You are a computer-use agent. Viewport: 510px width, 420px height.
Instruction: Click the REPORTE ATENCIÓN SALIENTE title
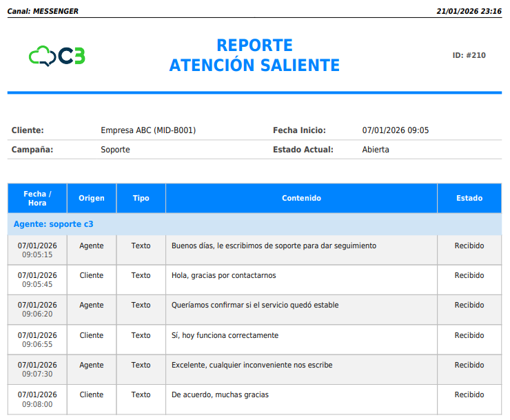click(254, 55)
